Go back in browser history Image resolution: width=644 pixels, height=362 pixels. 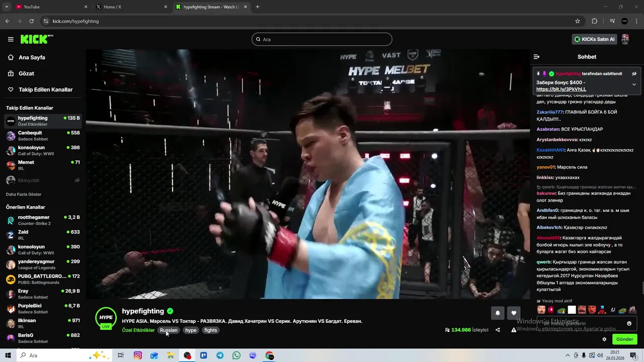(x=7, y=21)
